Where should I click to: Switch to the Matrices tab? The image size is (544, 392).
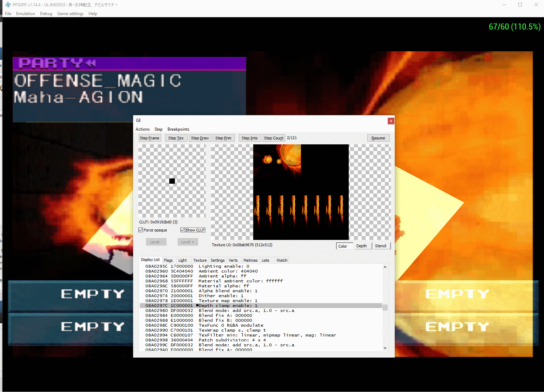click(250, 260)
